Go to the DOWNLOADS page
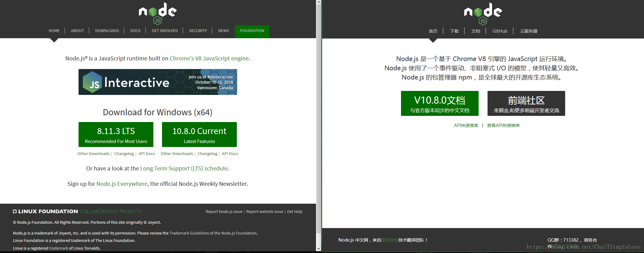This screenshot has width=644, height=253. 107,31
